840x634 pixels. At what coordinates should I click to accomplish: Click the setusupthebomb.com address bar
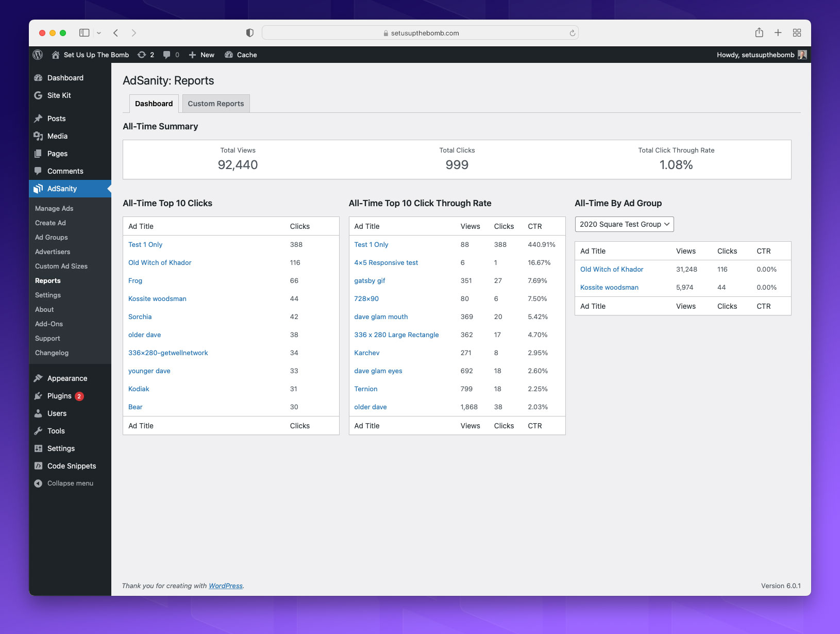tap(421, 32)
